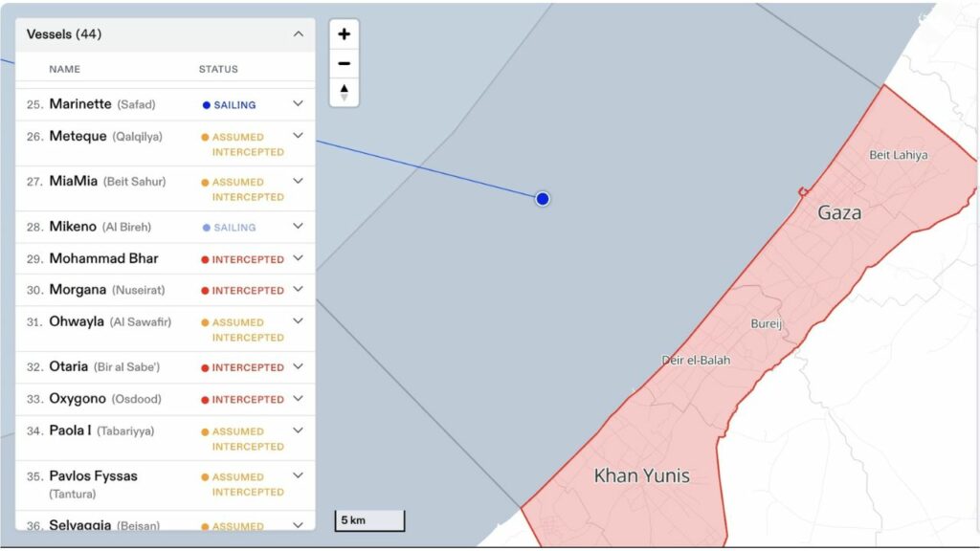Expand Mohammad Bhar vessel entry
980x551 pixels.
298,258
